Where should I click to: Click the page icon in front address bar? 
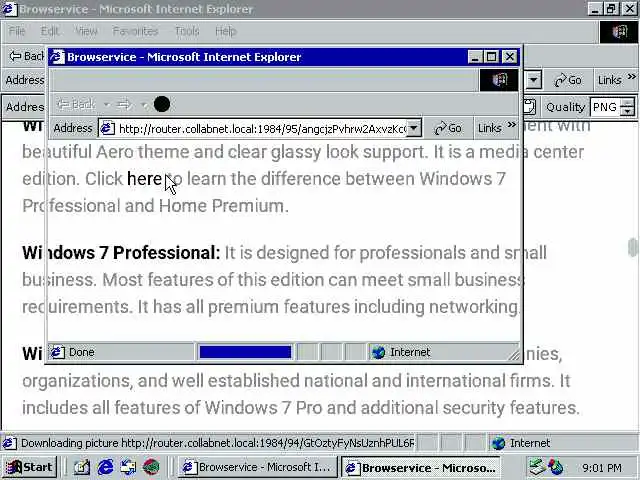click(x=107, y=129)
